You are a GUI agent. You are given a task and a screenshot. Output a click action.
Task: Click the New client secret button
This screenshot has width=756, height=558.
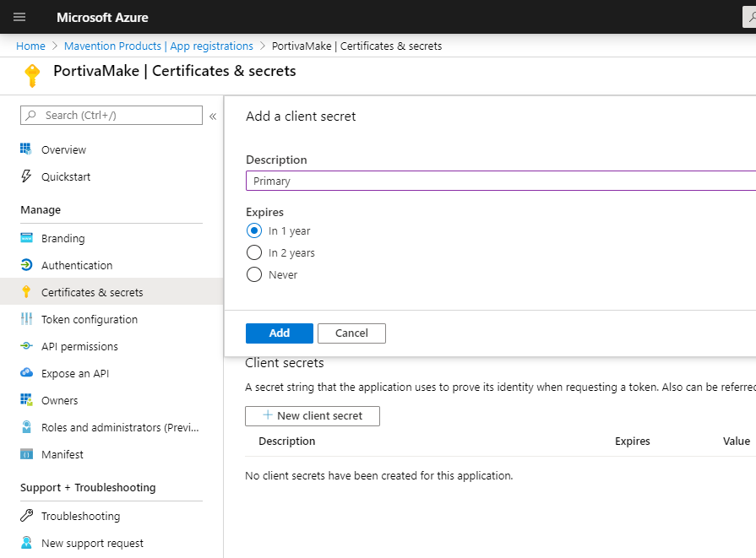(312, 415)
